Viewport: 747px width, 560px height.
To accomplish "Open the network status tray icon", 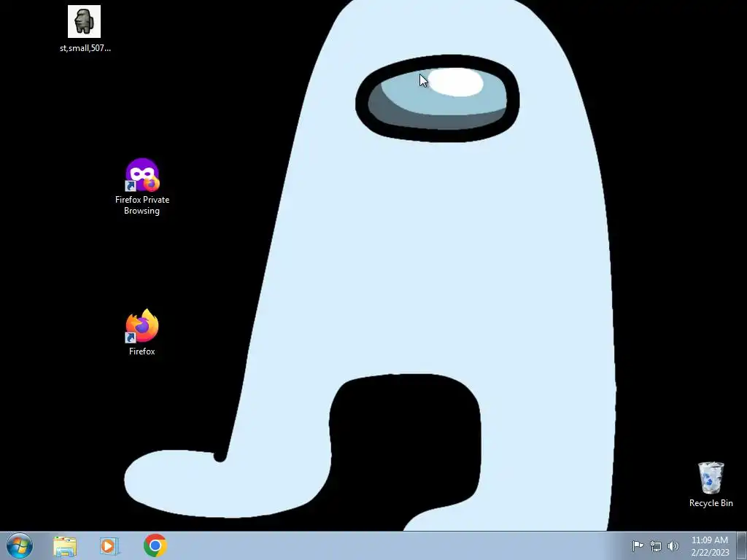I will tap(656, 546).
